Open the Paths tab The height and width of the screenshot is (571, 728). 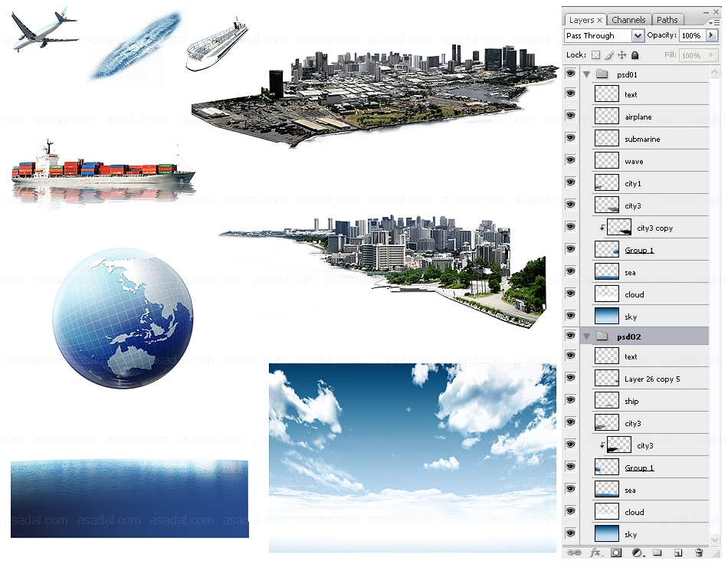pyautogui.click(x=667, y=20)
